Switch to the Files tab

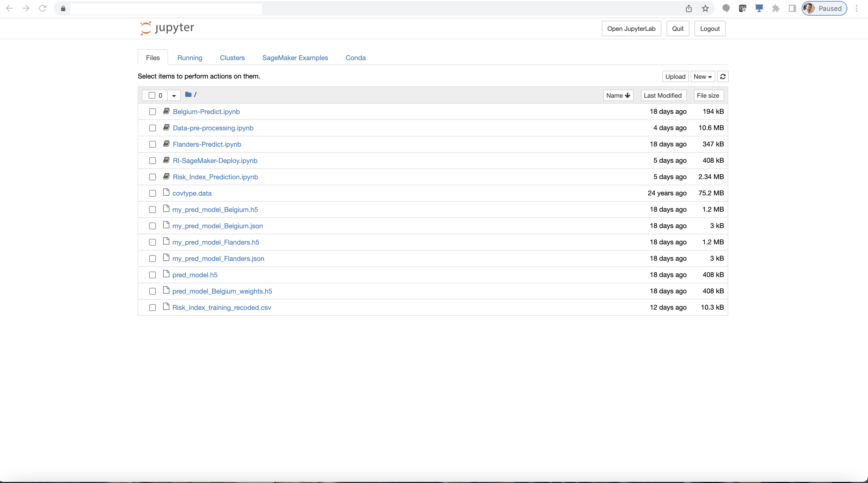pyautogui.click(x=153, y=58)
